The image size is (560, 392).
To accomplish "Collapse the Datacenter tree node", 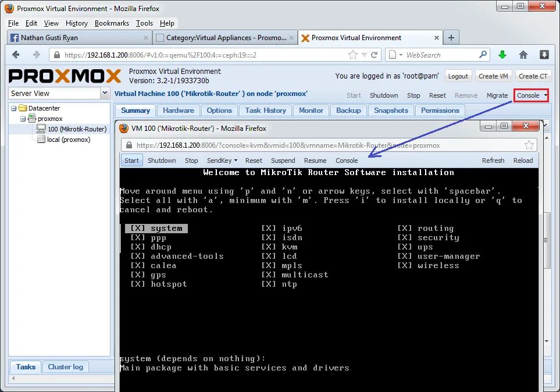I will coord(13,108).
